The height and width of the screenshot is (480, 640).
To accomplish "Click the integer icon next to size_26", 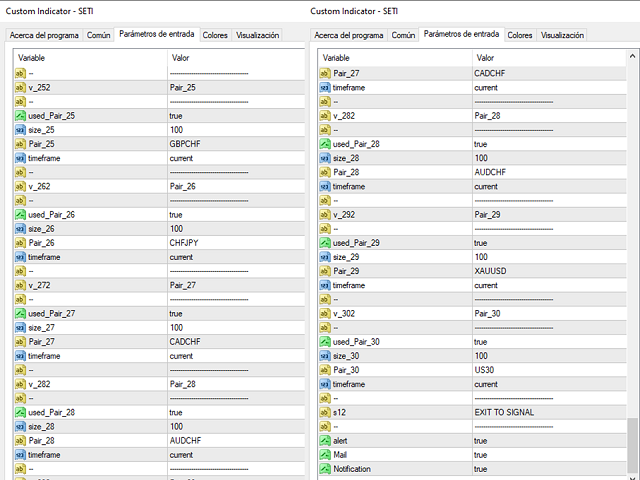I will click(20, 229).
